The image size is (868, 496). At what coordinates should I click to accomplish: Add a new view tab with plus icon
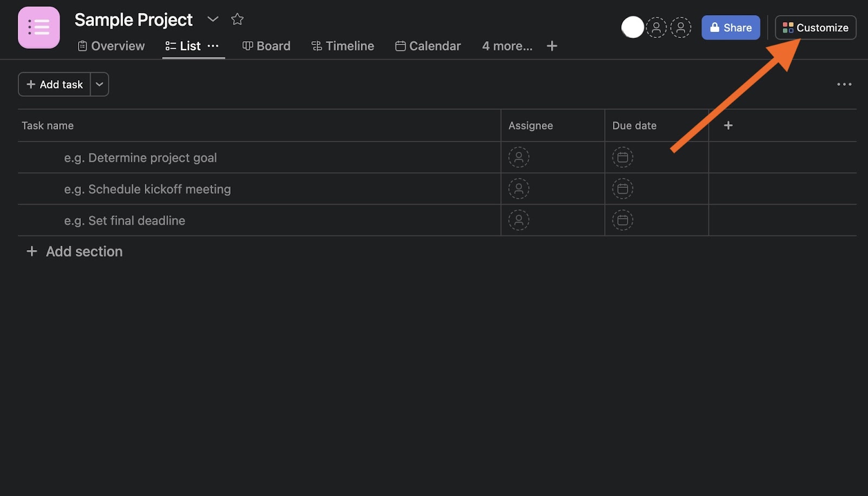[x=552, y=46]
